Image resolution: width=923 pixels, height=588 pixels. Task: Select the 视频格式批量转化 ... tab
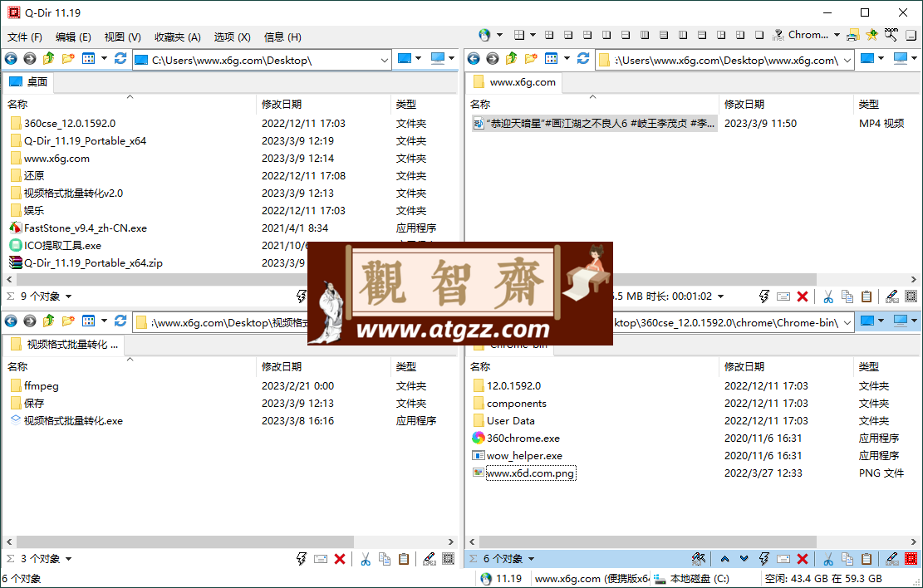(64, 345)
